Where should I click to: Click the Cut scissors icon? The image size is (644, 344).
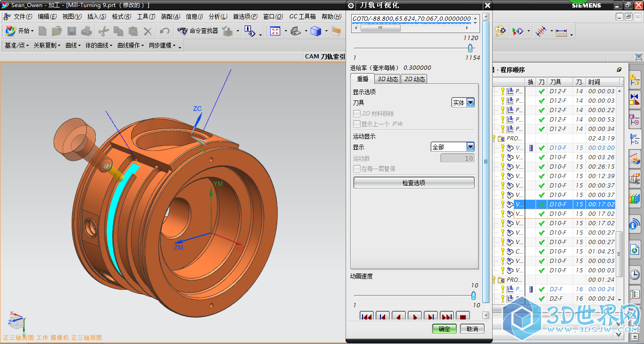pyautogui.click(x=103, y=31)
